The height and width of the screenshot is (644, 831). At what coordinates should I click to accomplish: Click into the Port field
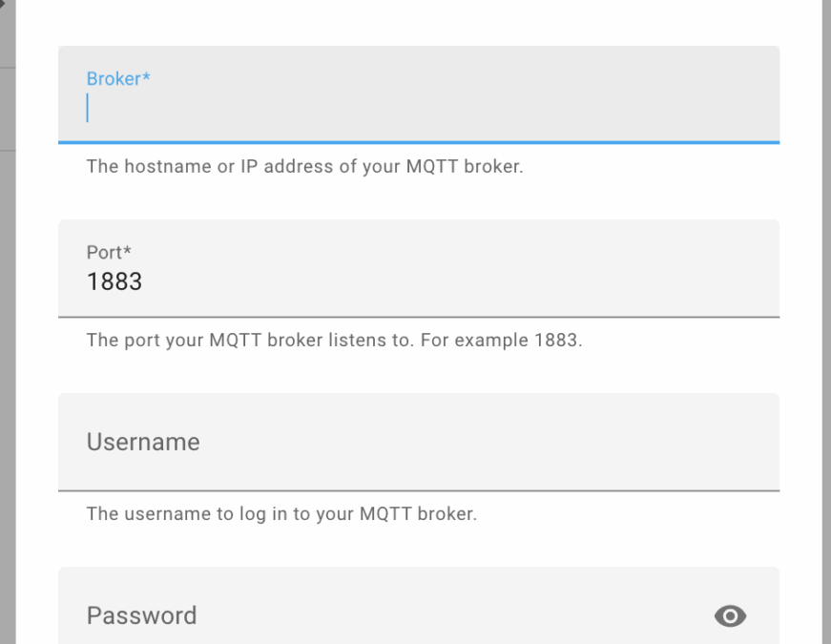click(419, 268)
